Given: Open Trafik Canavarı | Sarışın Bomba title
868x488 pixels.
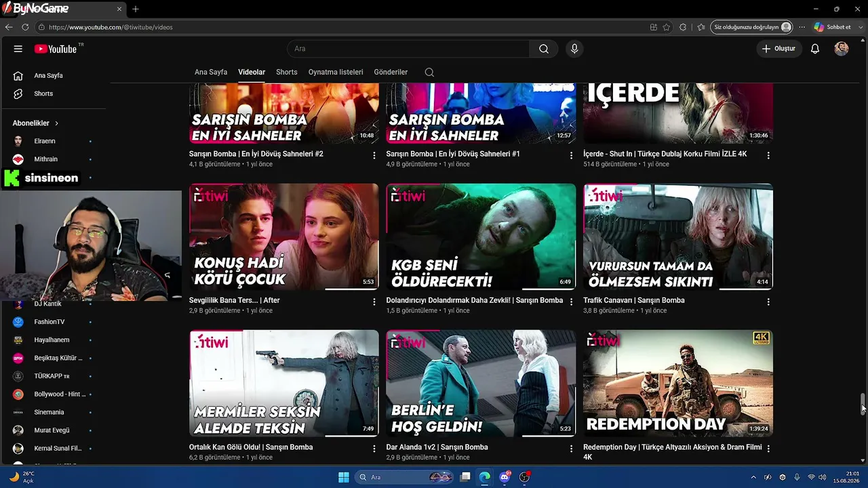Looking at the screenshot, I should pos(634,300).
